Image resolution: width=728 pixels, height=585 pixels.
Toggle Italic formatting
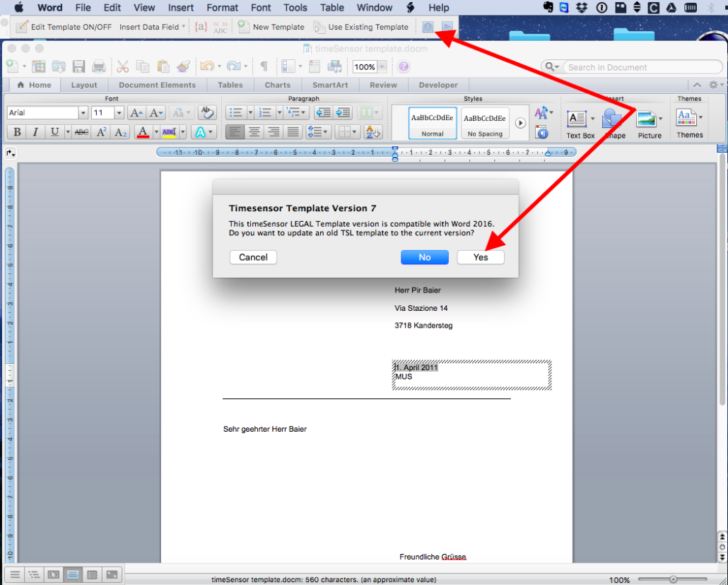(x=35, y=132)
